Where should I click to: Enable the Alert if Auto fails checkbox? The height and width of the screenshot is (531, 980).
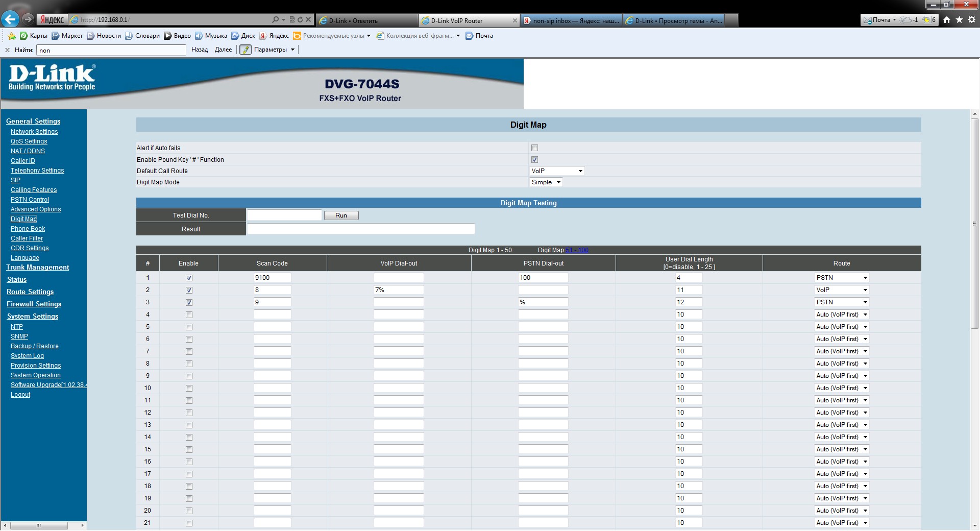click(x=534, y=148)
